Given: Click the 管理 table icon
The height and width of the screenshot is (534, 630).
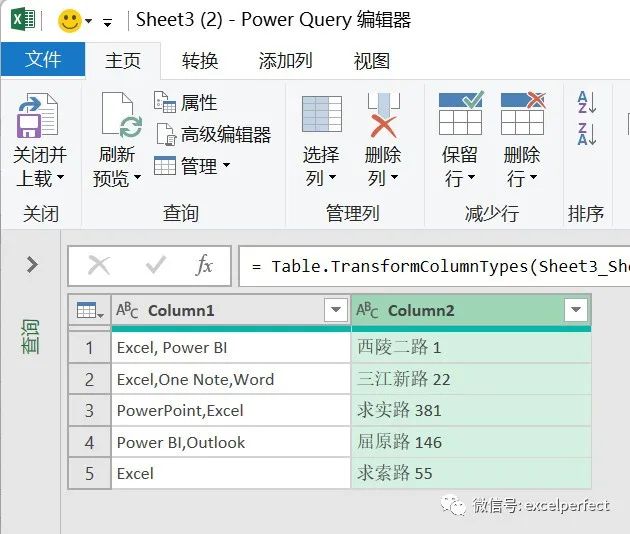Looking at the screenshot, I should 165,165.
